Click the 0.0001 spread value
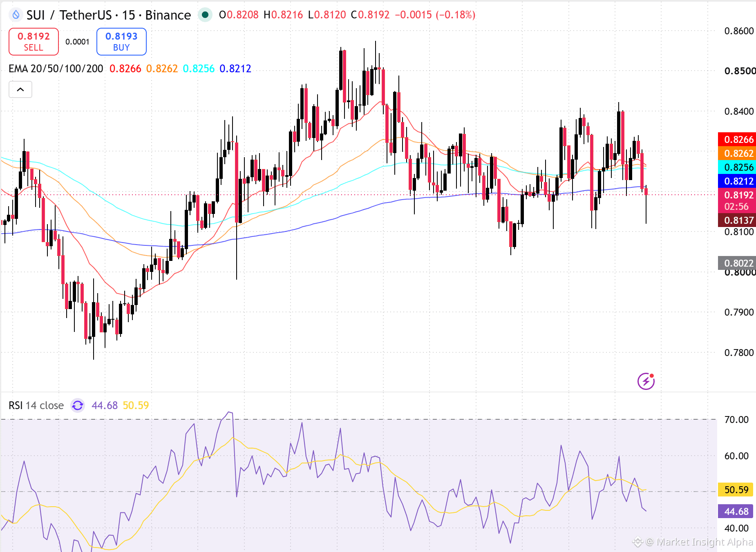This screenshot has height=552, width=756. [x=77, y=42]
